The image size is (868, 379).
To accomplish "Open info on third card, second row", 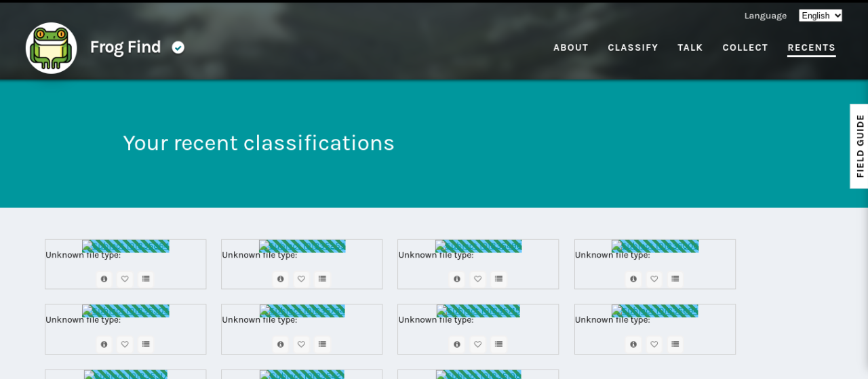I will tap(456, 344).
